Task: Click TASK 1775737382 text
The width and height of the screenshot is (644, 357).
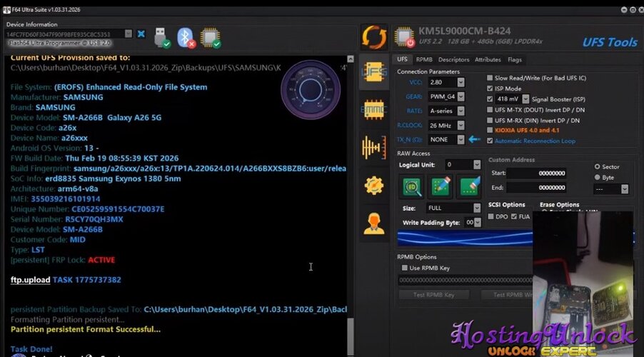Action: pyautogui.click(x=86, y=280)
